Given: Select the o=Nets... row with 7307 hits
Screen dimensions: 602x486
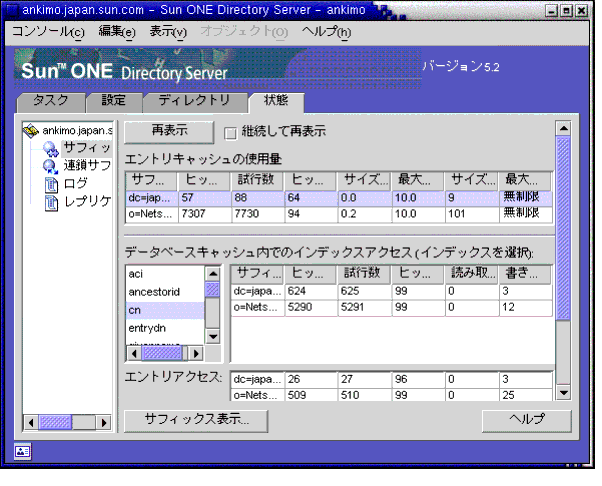Looking at the screenshot, I should click(339, 214).
